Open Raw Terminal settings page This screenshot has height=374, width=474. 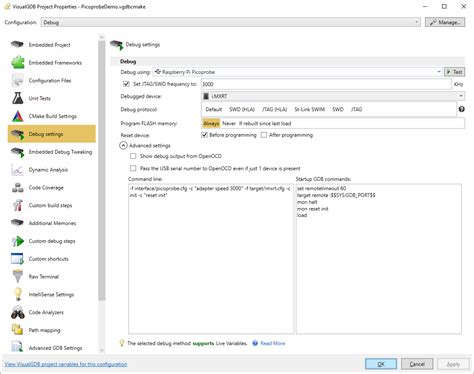pyautogui.click(x=52, y=277)
